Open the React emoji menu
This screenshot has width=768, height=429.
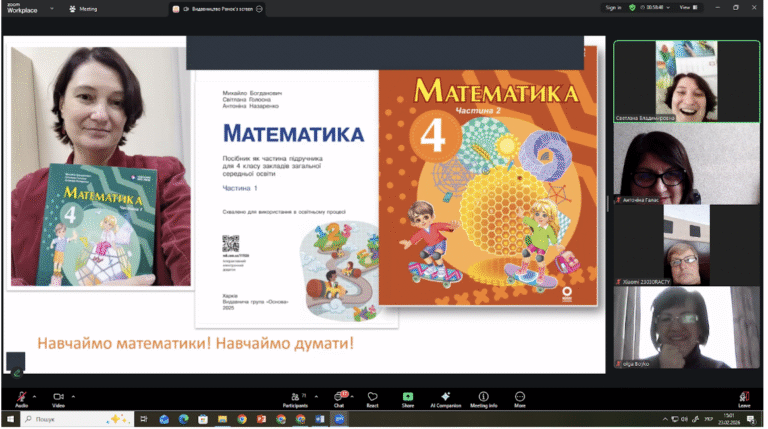click(x=374, y=401)
